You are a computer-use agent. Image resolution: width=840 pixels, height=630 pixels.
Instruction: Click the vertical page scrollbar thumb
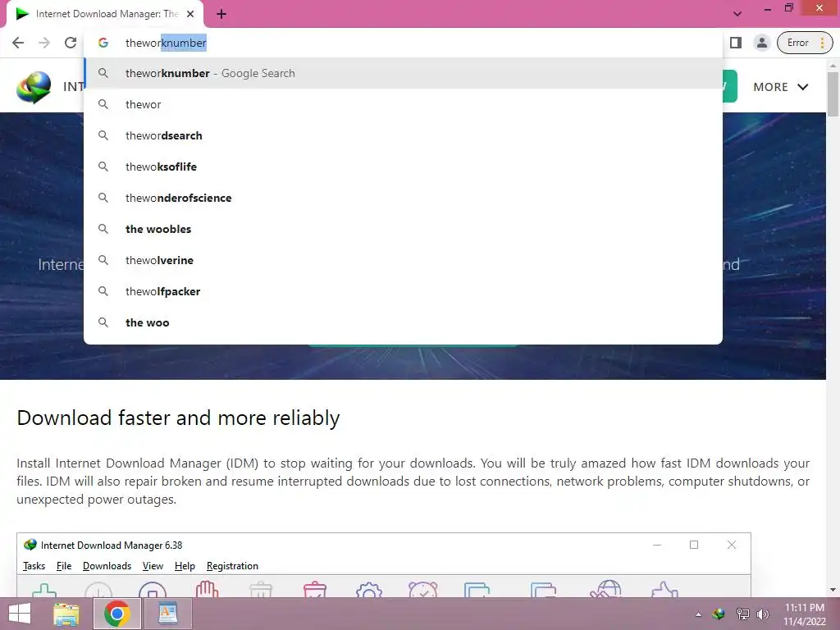point(833,94)
